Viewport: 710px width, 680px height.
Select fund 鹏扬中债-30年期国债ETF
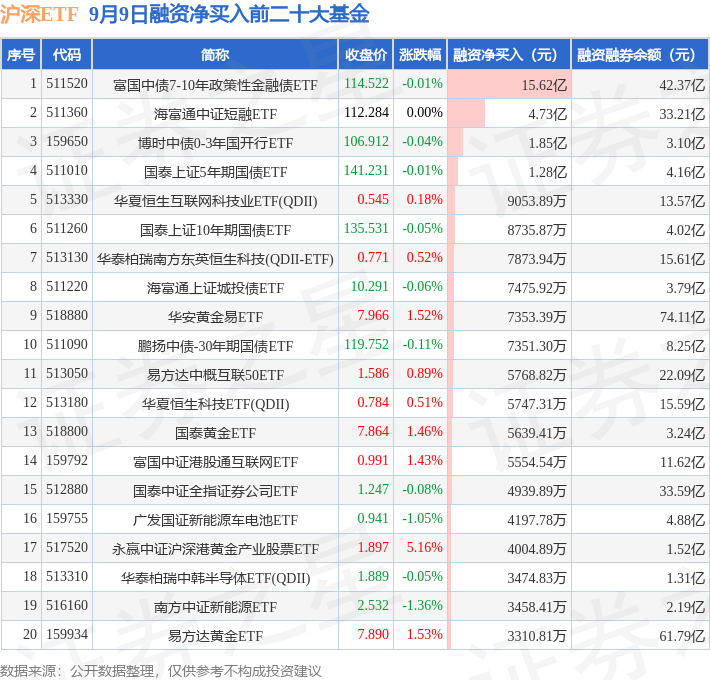(x=215, y=346)
